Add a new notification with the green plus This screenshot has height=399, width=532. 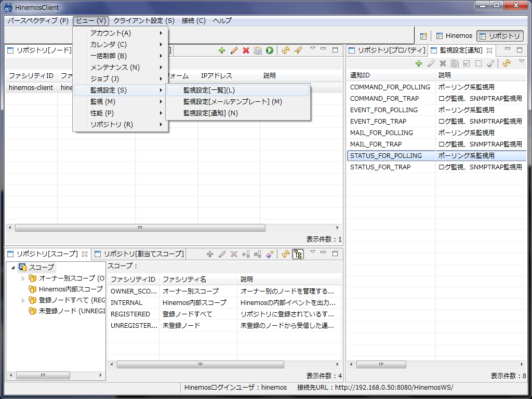[419, 63]
